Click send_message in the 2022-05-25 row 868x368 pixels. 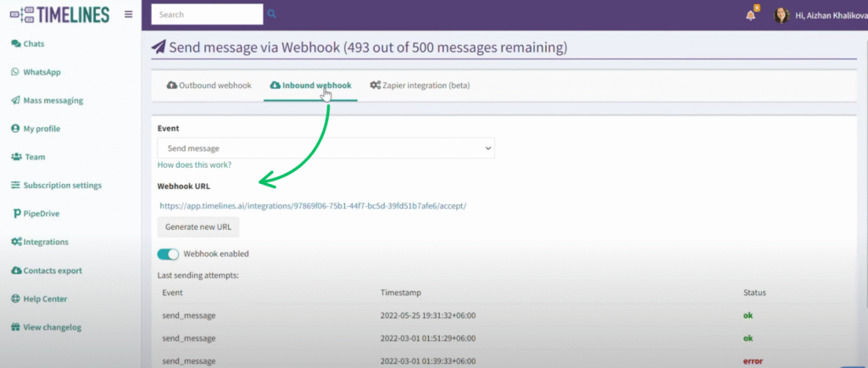(x=189, y=316)
